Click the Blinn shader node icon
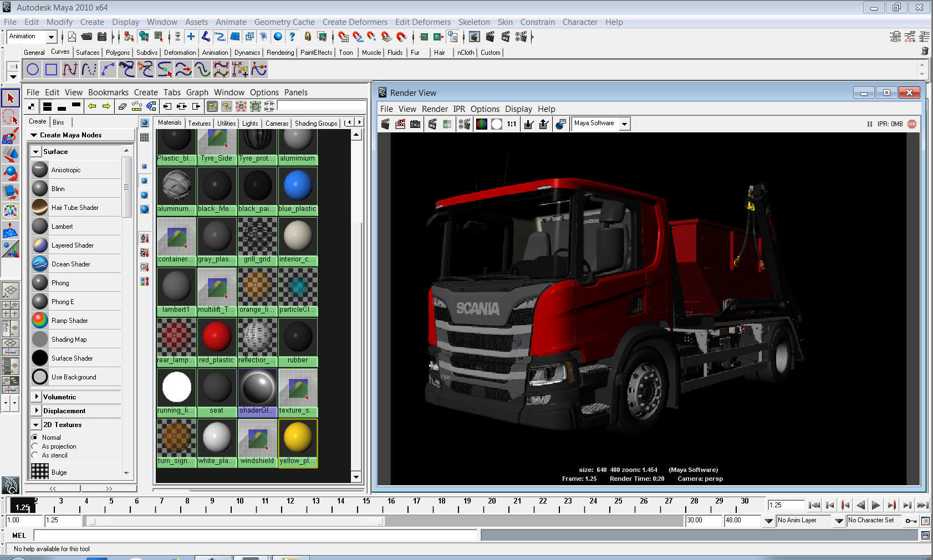 click(x=40, y=188)
